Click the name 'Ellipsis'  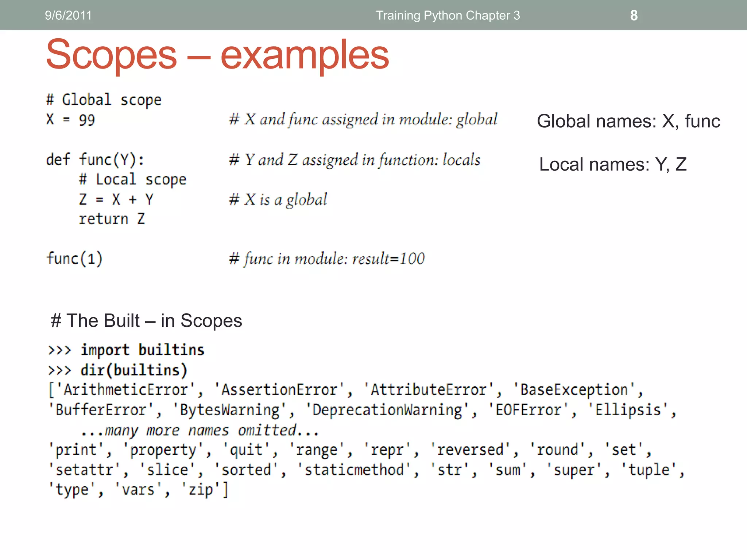tap(628, 410)
